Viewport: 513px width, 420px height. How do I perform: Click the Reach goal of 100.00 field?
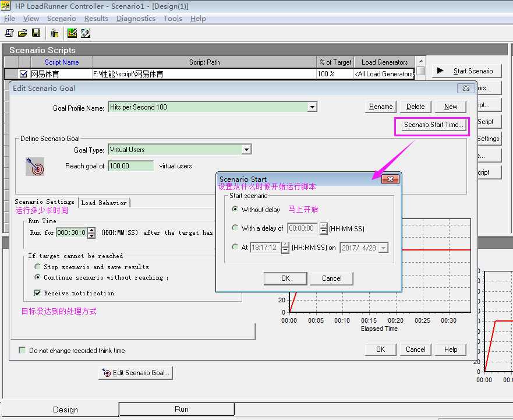pos(130,166)
